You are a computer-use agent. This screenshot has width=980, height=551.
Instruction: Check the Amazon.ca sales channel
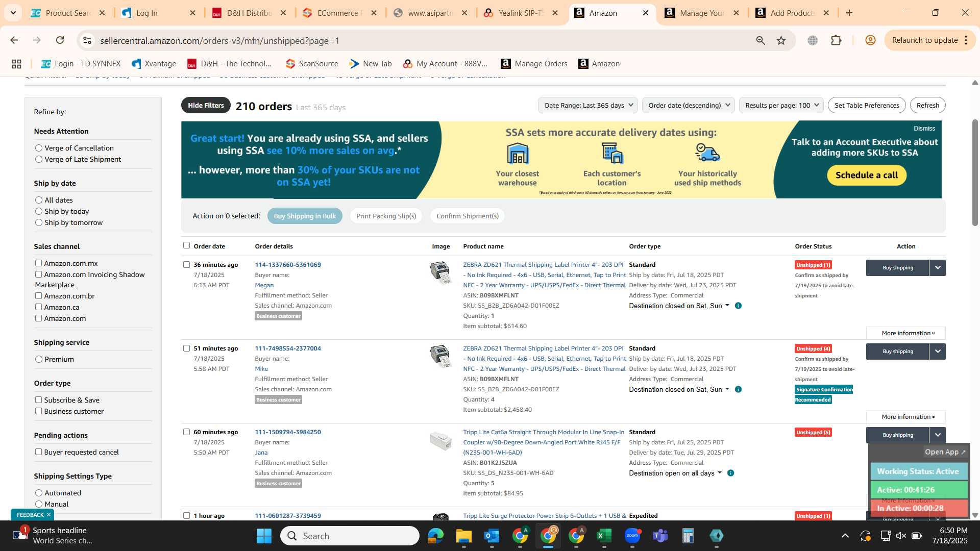coord(38,307)
